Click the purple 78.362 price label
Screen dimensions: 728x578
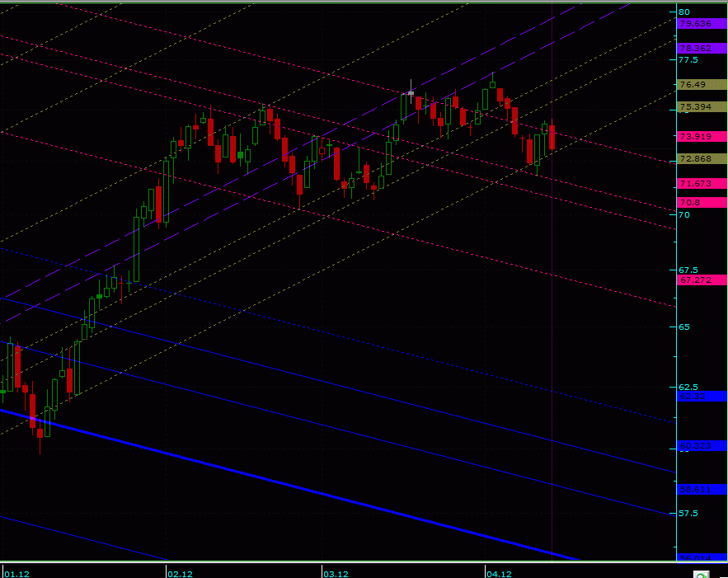point(702,49)
